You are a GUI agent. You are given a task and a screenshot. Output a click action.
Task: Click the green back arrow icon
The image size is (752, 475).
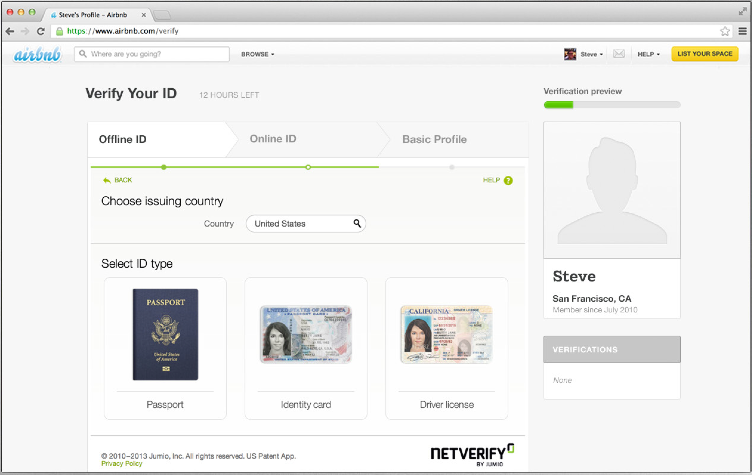(x=106, y=180)
